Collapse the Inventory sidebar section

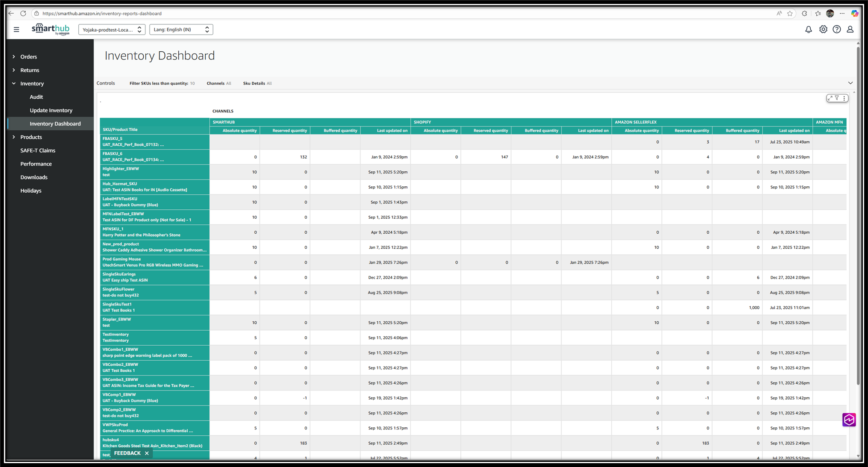(x=32, y=84)
